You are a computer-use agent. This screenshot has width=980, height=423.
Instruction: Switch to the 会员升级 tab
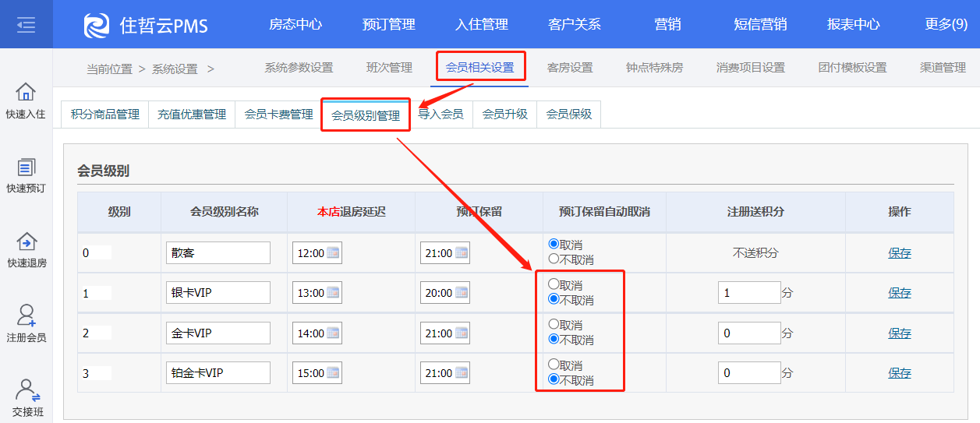(x=504, y=114)
